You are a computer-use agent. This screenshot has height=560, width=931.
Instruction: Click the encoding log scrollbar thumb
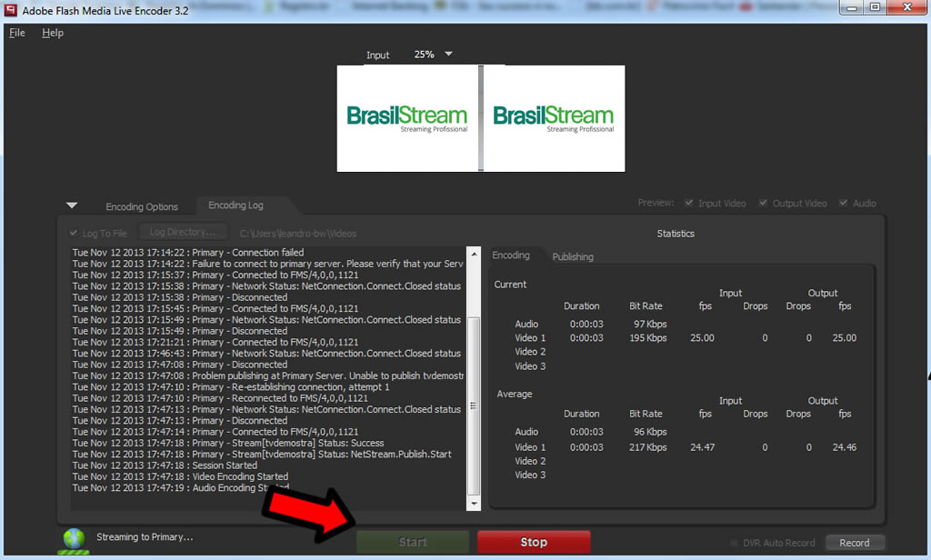click(474, 405)
